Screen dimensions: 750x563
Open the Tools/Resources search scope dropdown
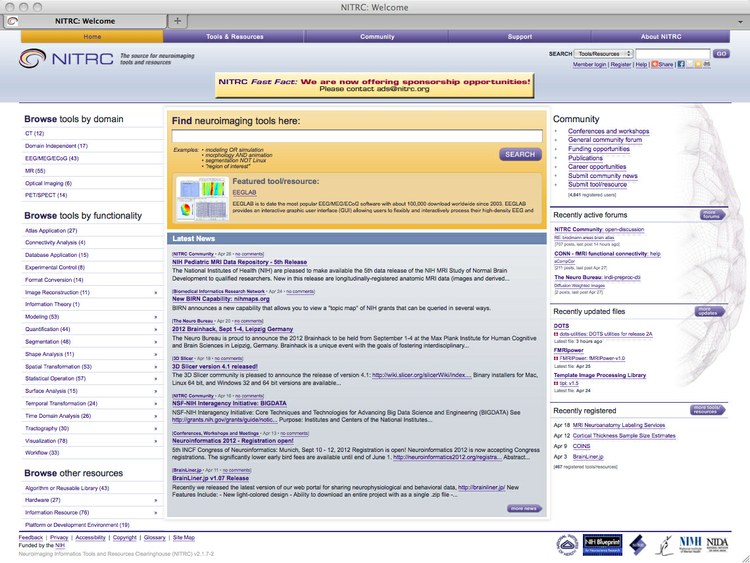tap(604, 54)
